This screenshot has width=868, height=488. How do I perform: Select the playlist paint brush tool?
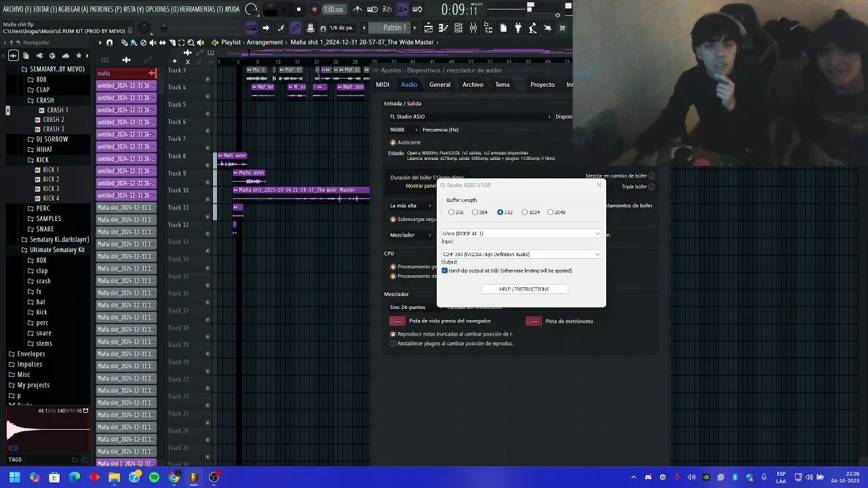[x=134, y=43]
